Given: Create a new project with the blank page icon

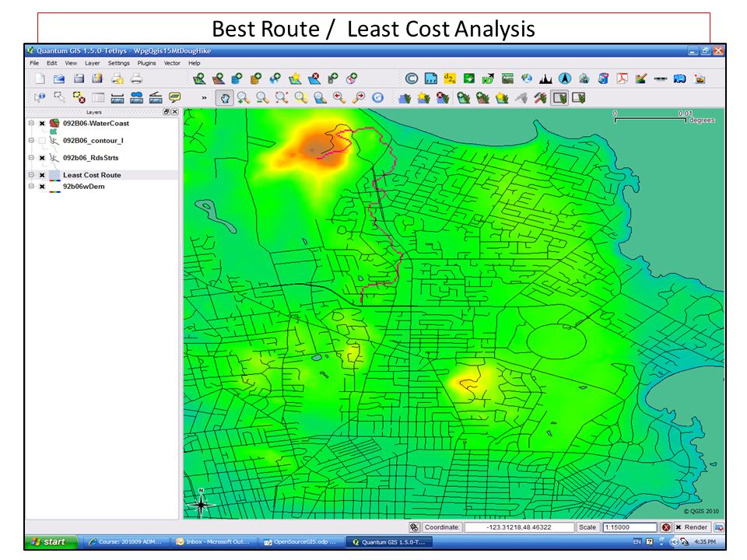Looking at the screenshot, I should (x=40, y=79).
